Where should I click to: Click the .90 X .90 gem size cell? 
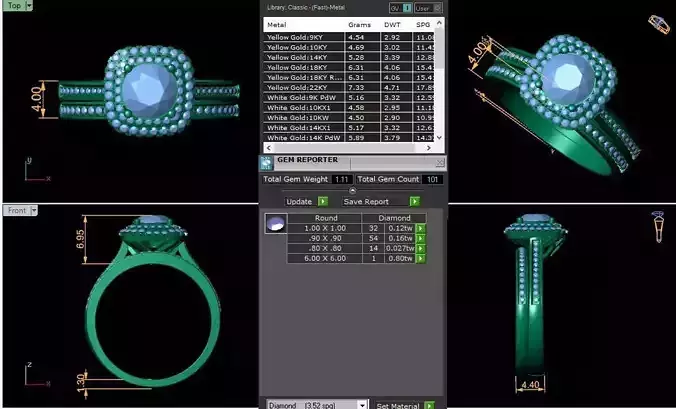pos(325,238)
